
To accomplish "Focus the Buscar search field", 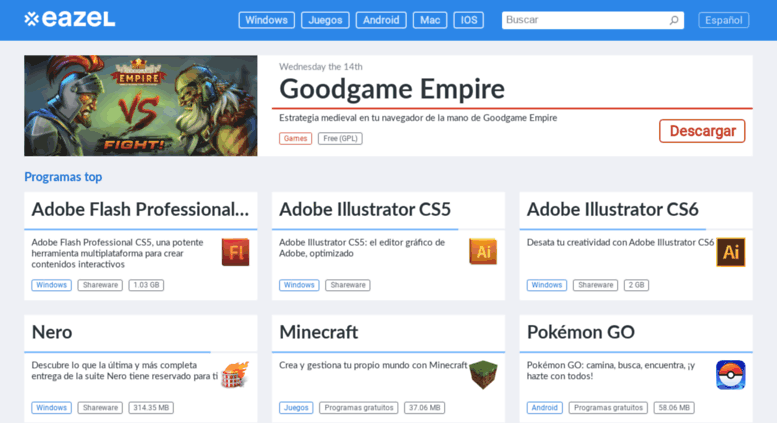I will tap(593, 20).
